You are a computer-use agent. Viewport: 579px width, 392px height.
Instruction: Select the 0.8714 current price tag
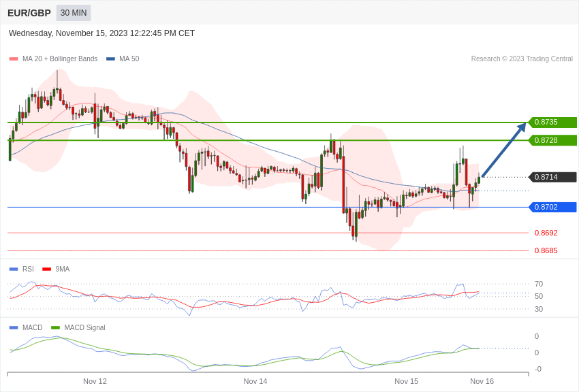click(x=552, y=177)
